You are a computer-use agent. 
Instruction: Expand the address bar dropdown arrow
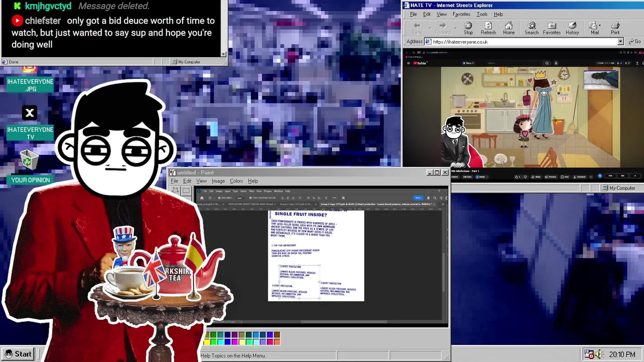pyautogui.click(x=620, y=42)
